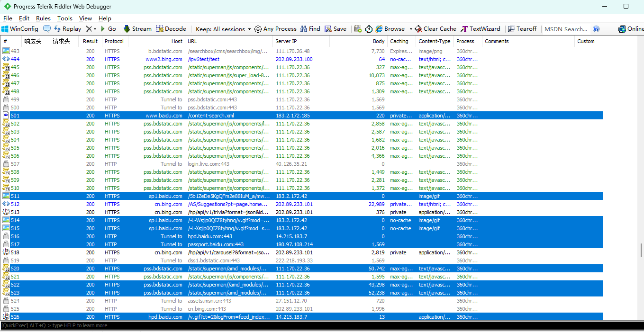This screenshot has width=644, height=332.
Task: Click Go to resume breakpoints
Action: tap(109, 29)
